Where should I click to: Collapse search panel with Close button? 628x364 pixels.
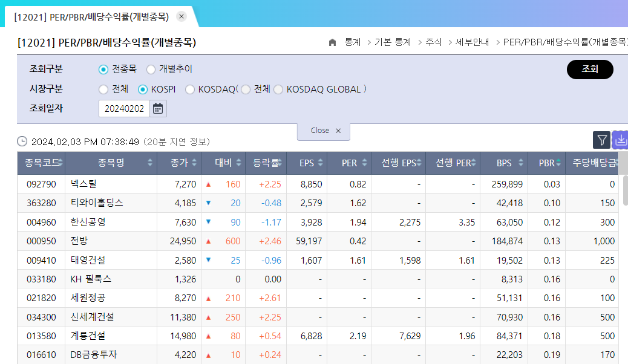324,131
